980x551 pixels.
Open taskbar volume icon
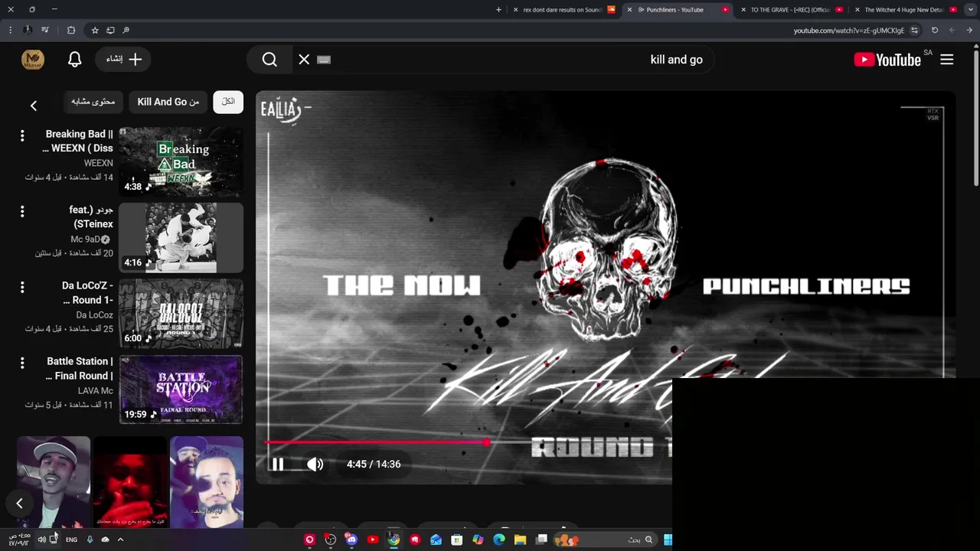[41, 540]
